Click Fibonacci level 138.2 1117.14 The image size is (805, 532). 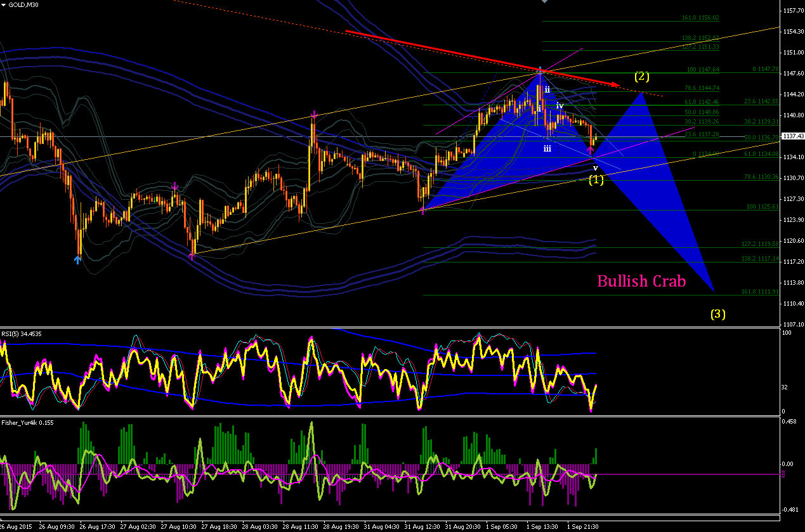[x=760, y=259]
